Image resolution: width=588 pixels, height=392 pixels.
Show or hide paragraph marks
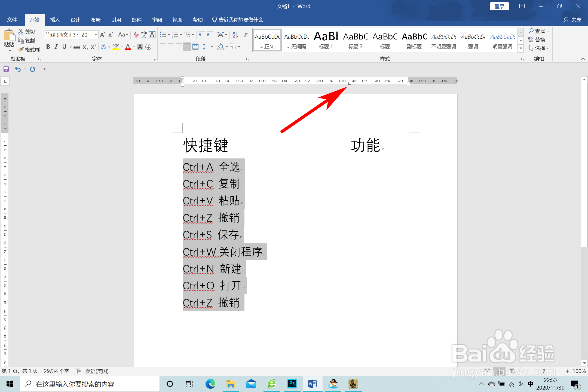246,35
